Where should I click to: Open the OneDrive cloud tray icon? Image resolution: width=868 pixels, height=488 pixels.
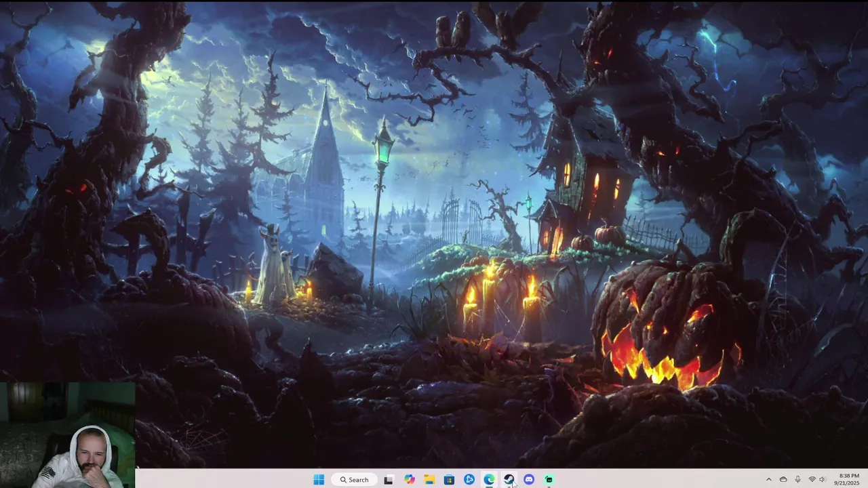pyautogui.click(x=783, y=479)
